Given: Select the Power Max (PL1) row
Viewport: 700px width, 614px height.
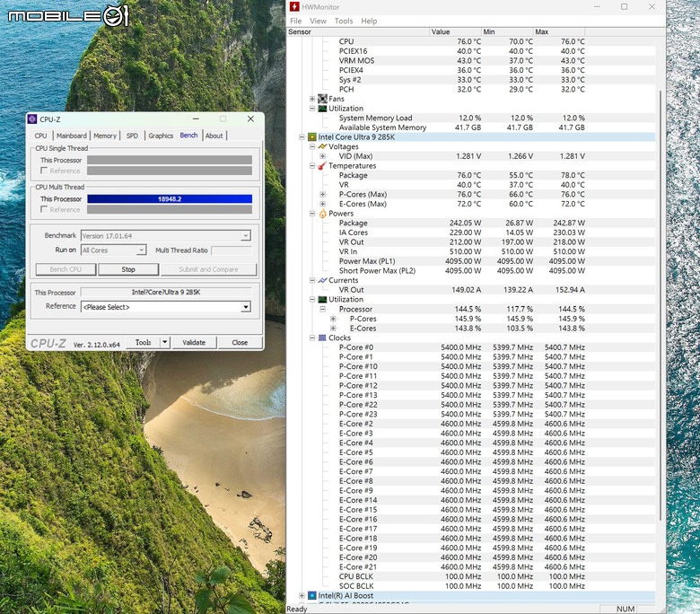Looking at the screenshot, I should click(x=471, y=261).
